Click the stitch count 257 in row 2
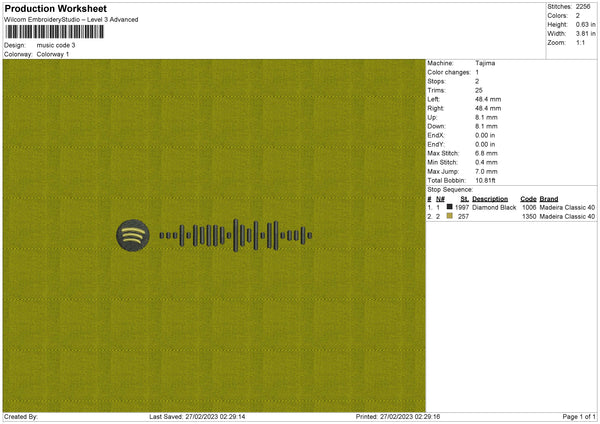The height and width of the screenshot is (424, 600). 463,217
